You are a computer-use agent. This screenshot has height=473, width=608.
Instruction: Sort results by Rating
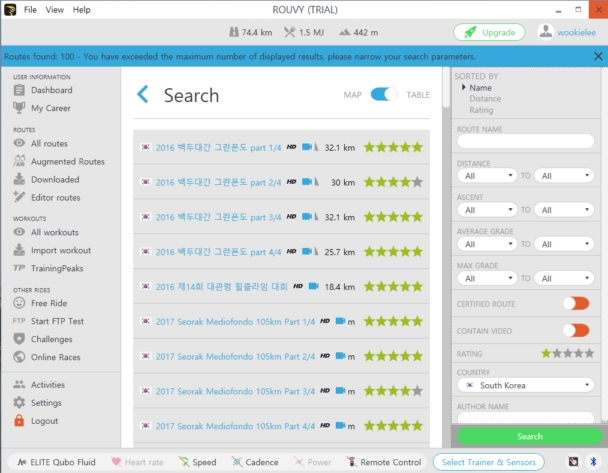(x=481, y=110)
